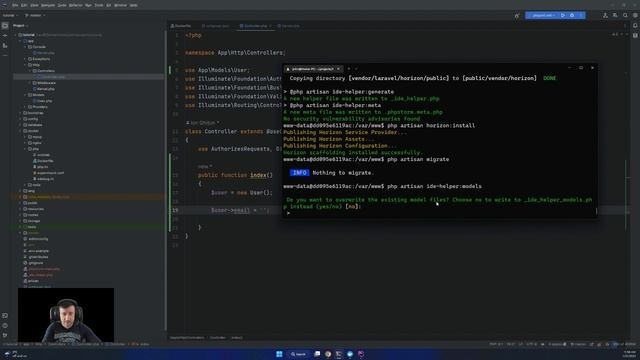Image resolution: width=640 pixels, height=360 pixels.
Task: Open the Project tool window icon
Action: (5, 26)
